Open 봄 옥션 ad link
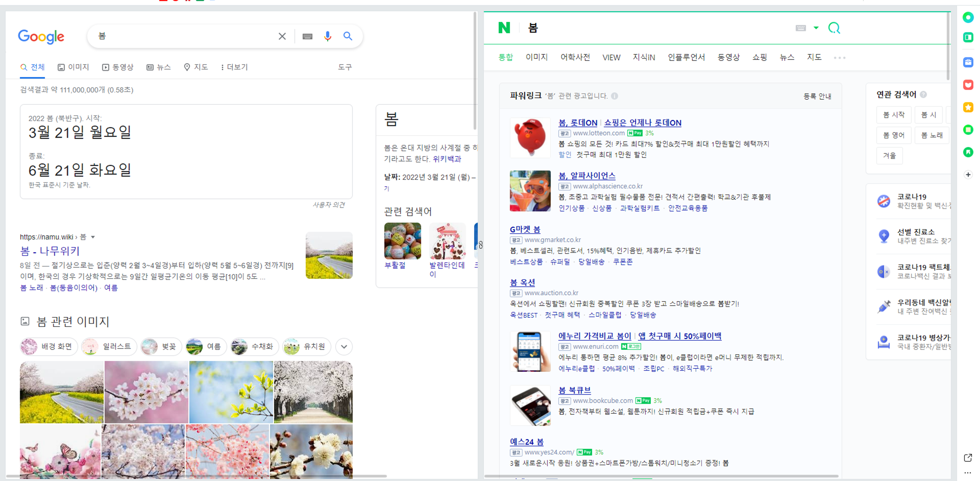Image resolution: width=980 pixels, height=481 pixels. [x=522, y=283]
